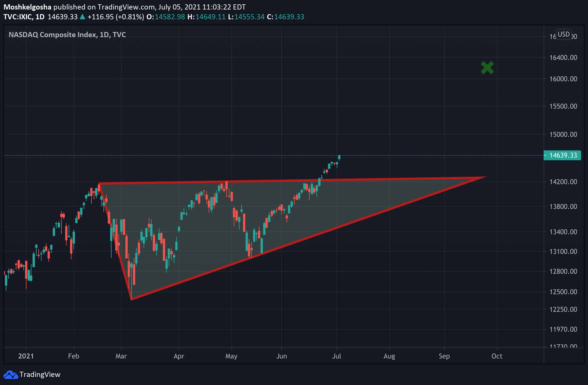Click the +116.95 (+0.81%) change text
Viewport: 588px width, 385px height.
click(116, 17)
